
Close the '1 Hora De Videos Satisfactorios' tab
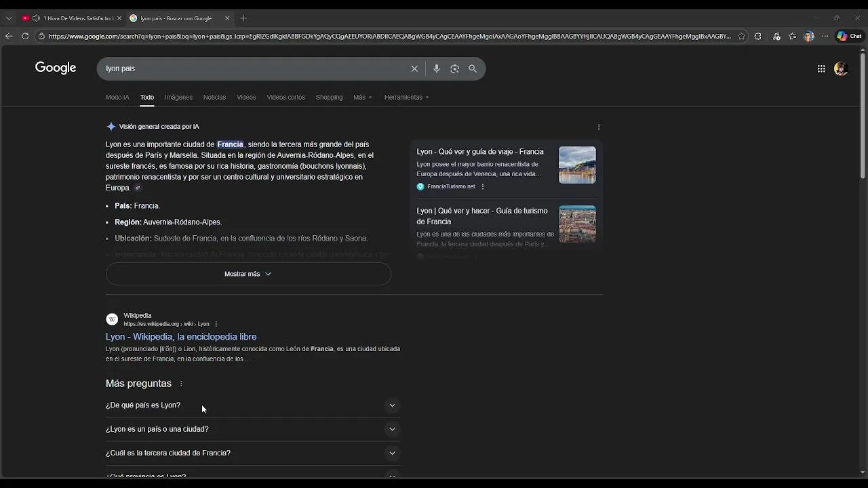pyautogui.click(x=119, y=18)
